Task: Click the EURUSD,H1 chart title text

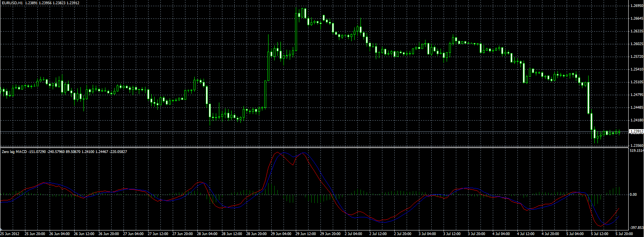Action: click(x=12, y=2)
